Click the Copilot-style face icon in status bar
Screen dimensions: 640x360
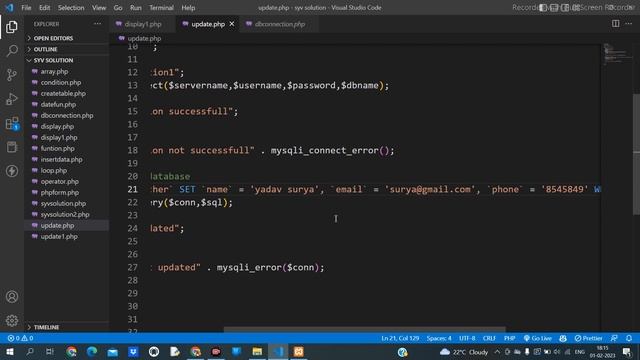(x=563, y=338)
